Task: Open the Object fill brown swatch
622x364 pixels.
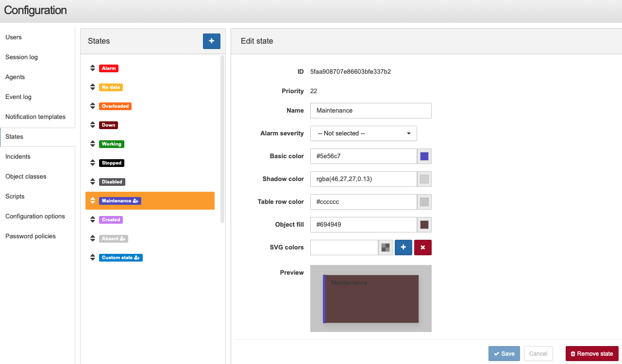Action: pyautogui.click(x=424, y=225)
